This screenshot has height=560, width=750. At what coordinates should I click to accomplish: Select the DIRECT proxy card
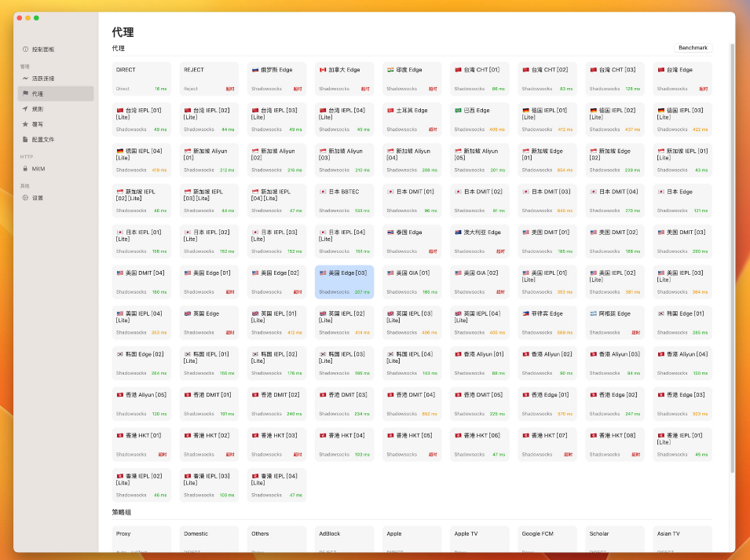(141, 79)
